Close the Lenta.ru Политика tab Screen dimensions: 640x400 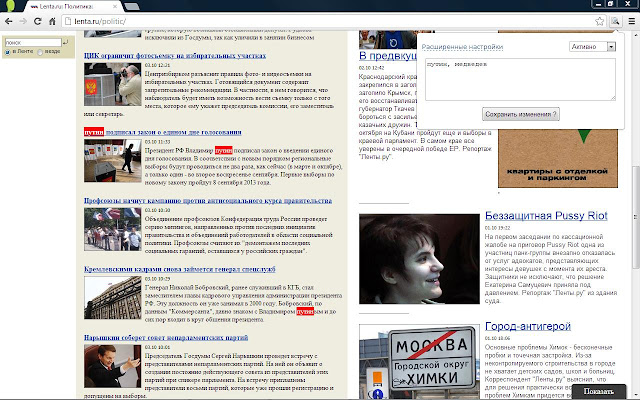tap(115, 7)
